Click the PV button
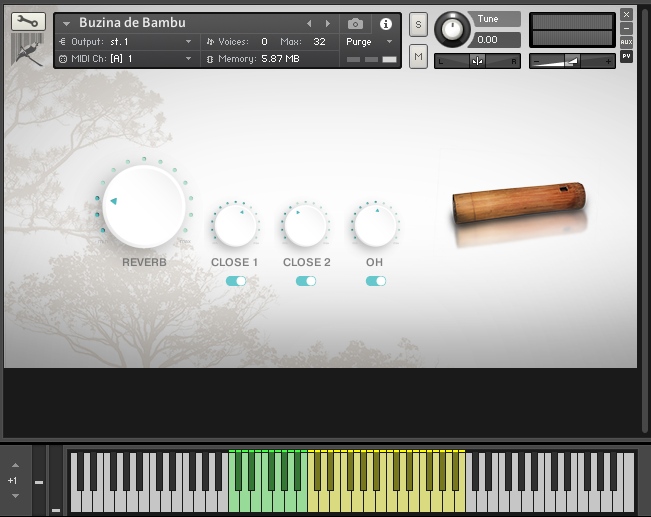 pyautogui.click(x=626, y=56)
